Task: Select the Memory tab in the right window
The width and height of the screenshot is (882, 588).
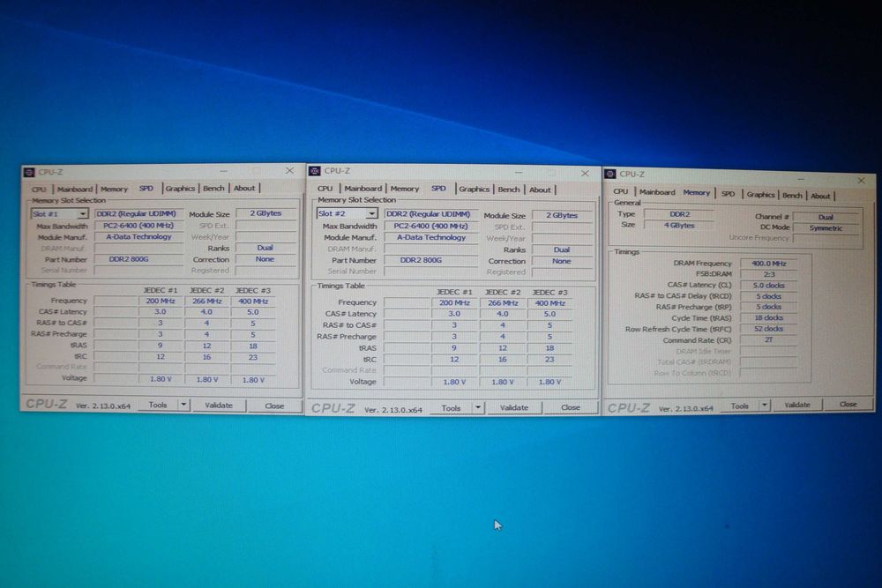Action: coord(697,193)
